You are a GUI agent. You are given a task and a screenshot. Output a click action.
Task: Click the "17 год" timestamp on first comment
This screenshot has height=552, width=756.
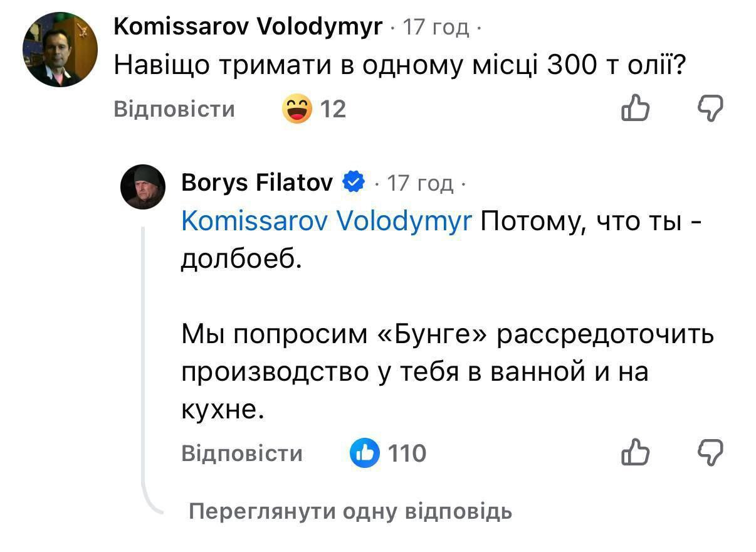(x=435, y=28)
